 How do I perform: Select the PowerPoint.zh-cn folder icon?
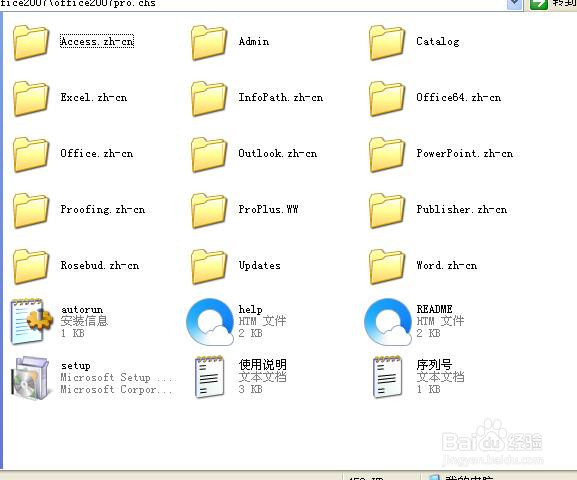click(x=387, y=155)
